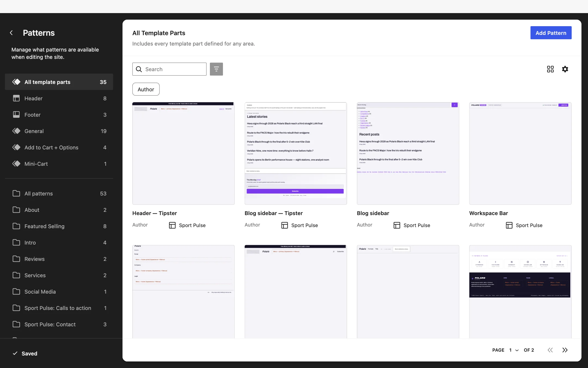This screenshot has width=588, height=368.
Task: Click the Saved status indicator
Action: click(x=25, y=354)
